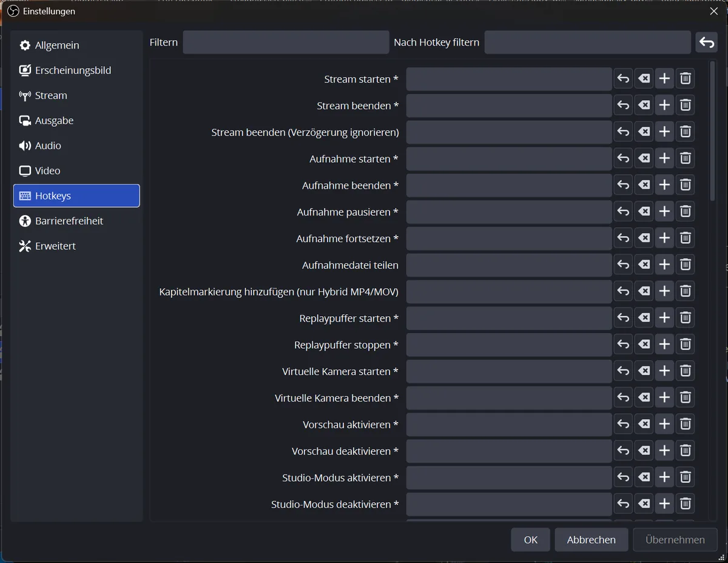Open the Barrierefreiheit settings page
Image resolution: width=728 pixels, height=563 pixels.
click(x=76, y=221)
